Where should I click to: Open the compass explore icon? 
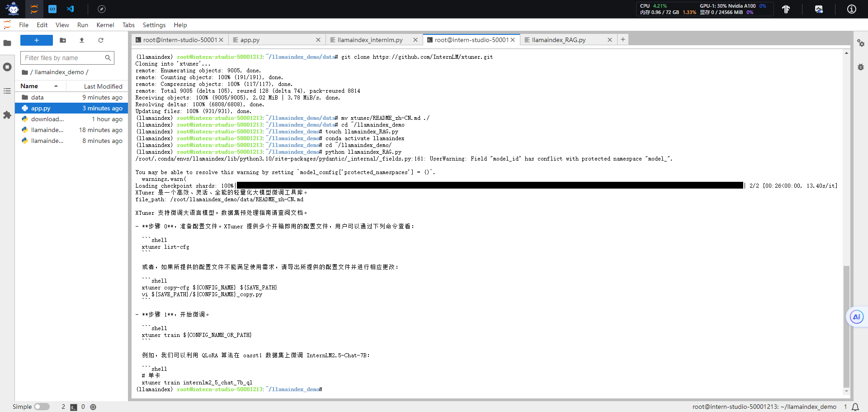tap(102, 9)
